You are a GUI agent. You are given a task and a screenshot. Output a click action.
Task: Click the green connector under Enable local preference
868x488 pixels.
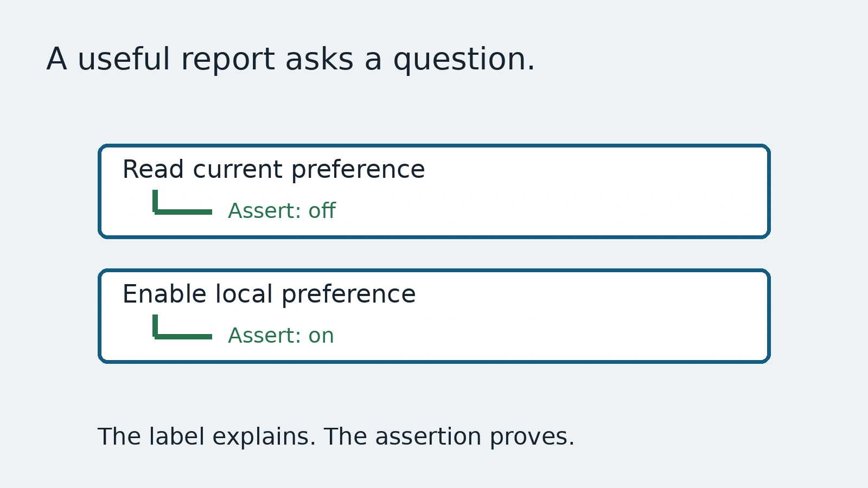tap(182, 328)
